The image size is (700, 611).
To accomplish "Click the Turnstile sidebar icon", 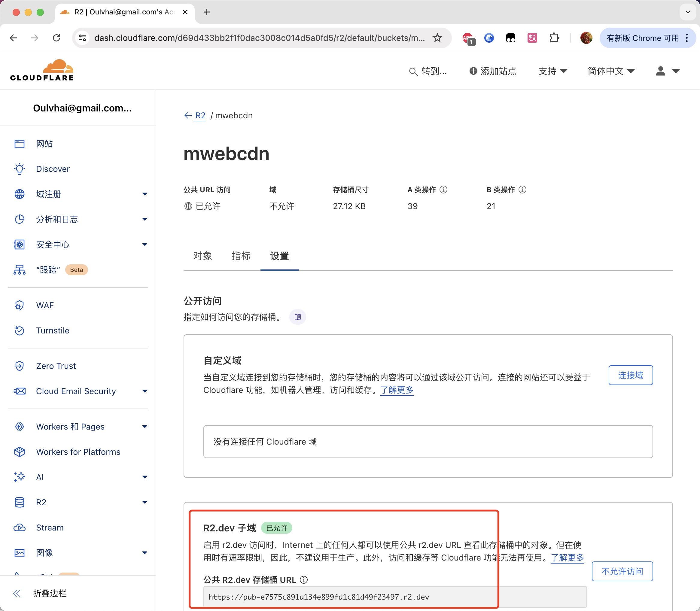I will point(20,330).
